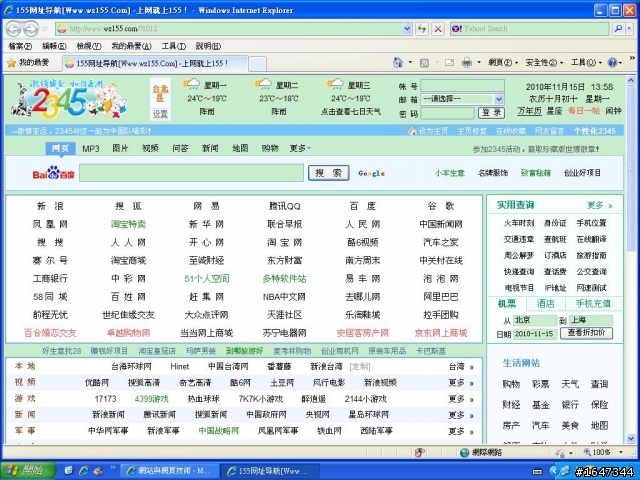This screenshot has width=640, height=480.
Task: Click the Help question mark icon
Action: (x=612, y=62)
